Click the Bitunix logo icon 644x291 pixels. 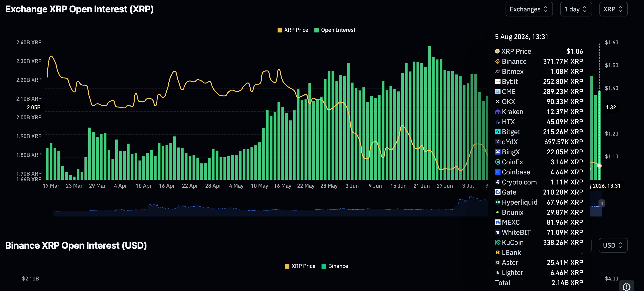498,212
